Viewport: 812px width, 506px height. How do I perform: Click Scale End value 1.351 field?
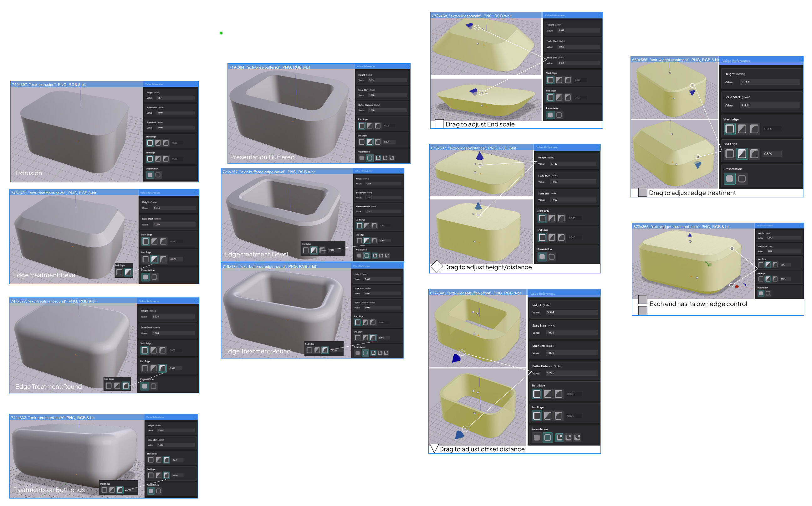click(x=578, y=63)
